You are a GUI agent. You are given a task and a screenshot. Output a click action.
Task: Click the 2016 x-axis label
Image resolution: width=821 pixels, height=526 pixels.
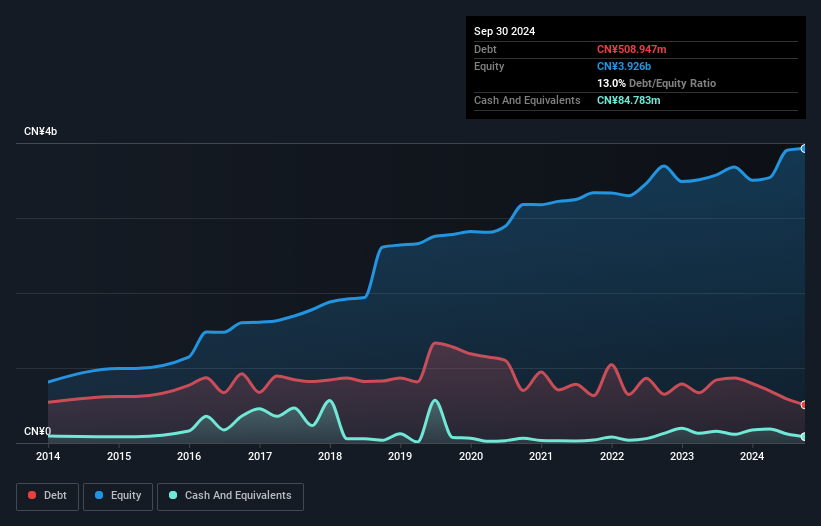coord(189,456)
